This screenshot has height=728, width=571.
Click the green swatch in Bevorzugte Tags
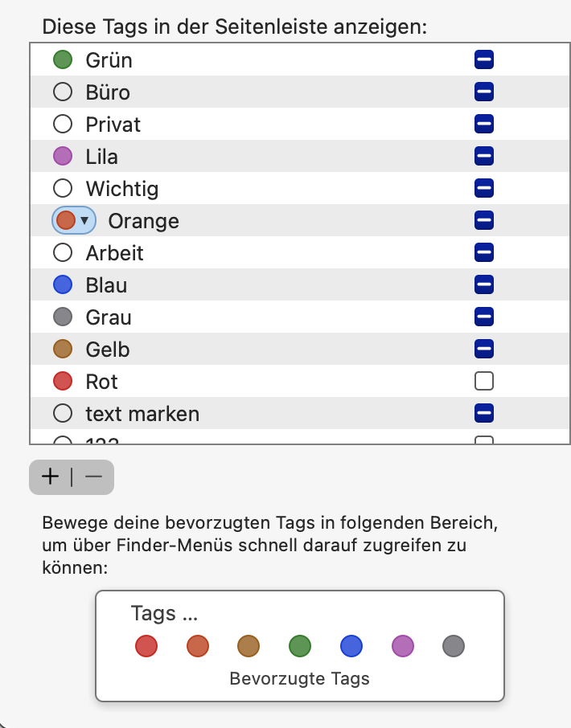(x=300, y=645)
